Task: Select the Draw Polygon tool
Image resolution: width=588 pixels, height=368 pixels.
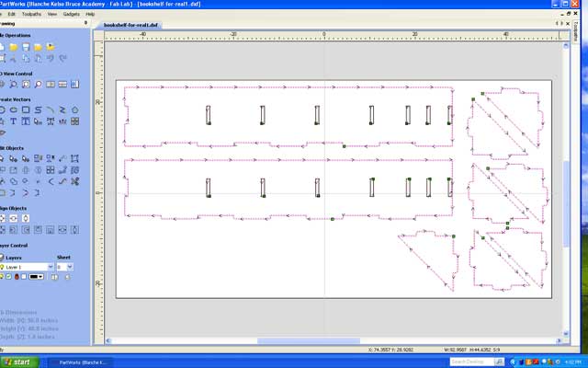Action: (x=75, y=109)
